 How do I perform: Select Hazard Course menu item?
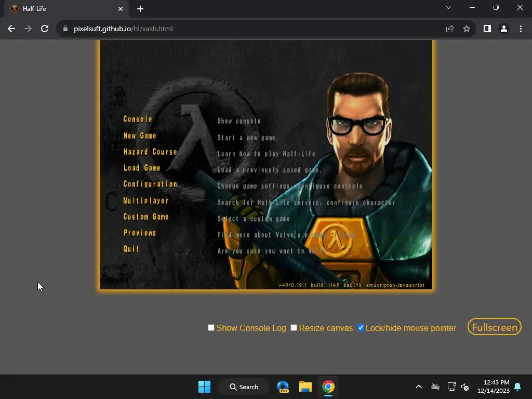click(150, 152)
